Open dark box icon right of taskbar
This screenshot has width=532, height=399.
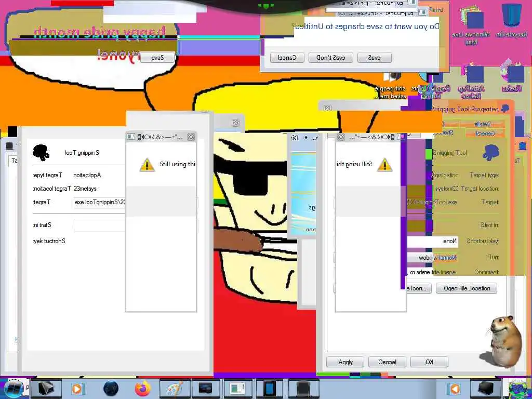(486, 389)
